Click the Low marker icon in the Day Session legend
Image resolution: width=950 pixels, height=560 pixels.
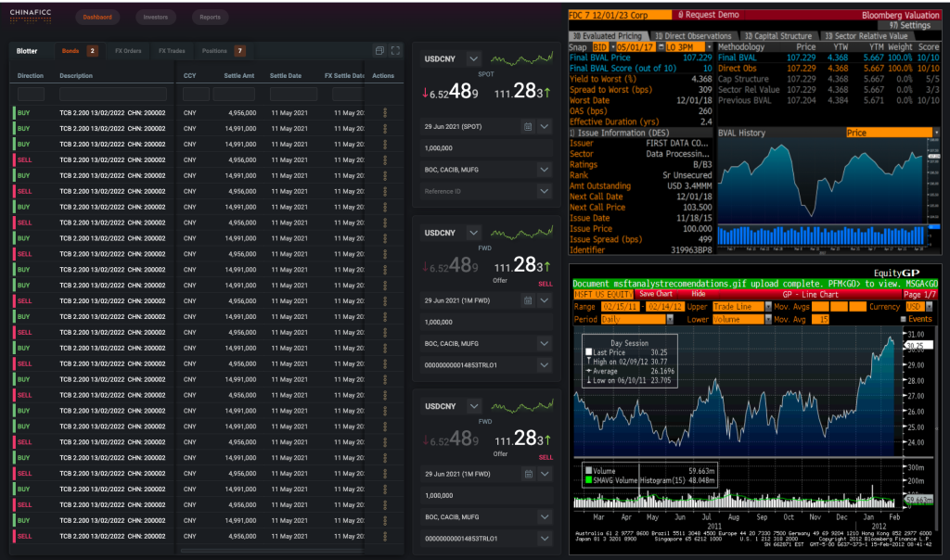click(588, 380)
